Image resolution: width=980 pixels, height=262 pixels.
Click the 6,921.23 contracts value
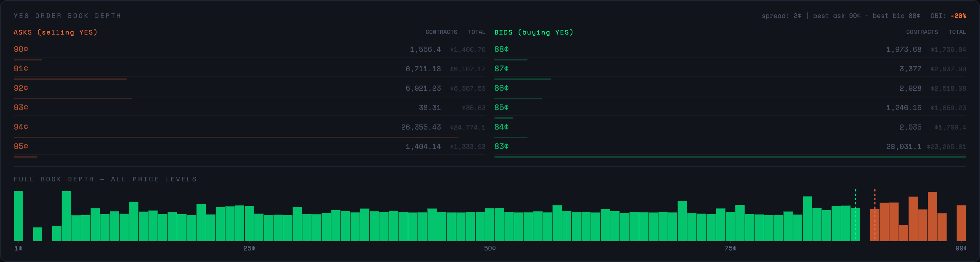coord(423,88)
